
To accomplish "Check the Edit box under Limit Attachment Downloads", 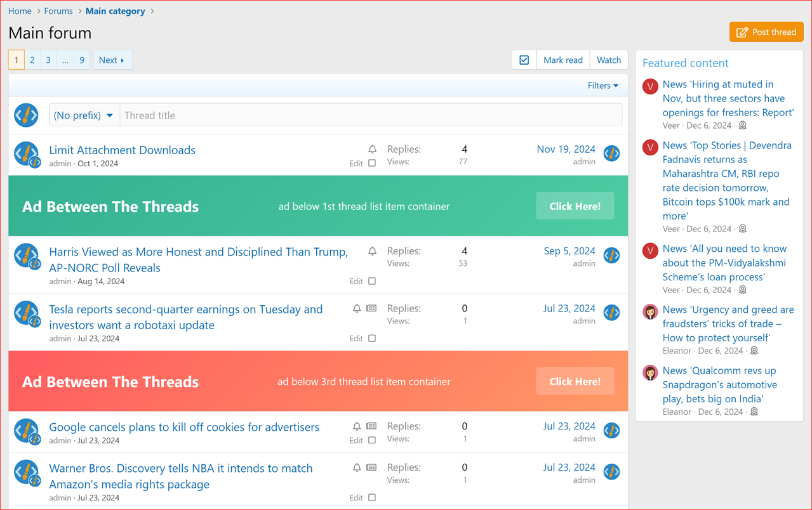I will (x=371, y=163).
